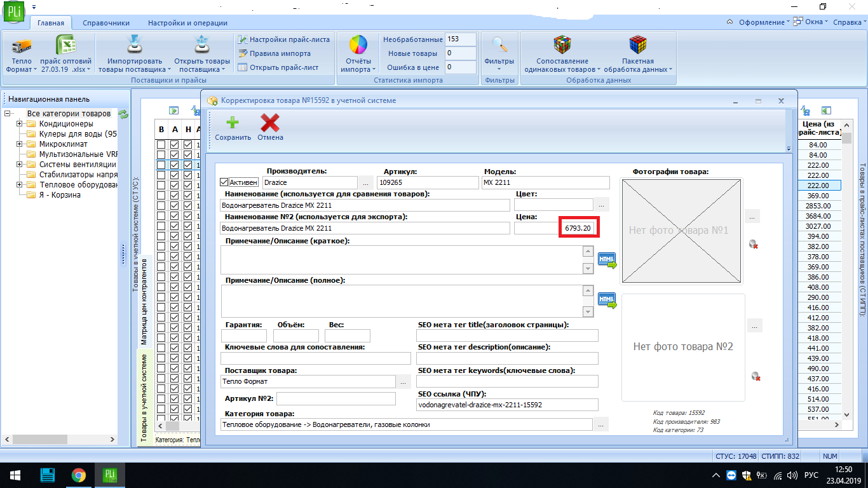This screenshot has width=868, height=488.
Task: Click the ... button next to Поставщик товара
Action: [x=403, y=382]
